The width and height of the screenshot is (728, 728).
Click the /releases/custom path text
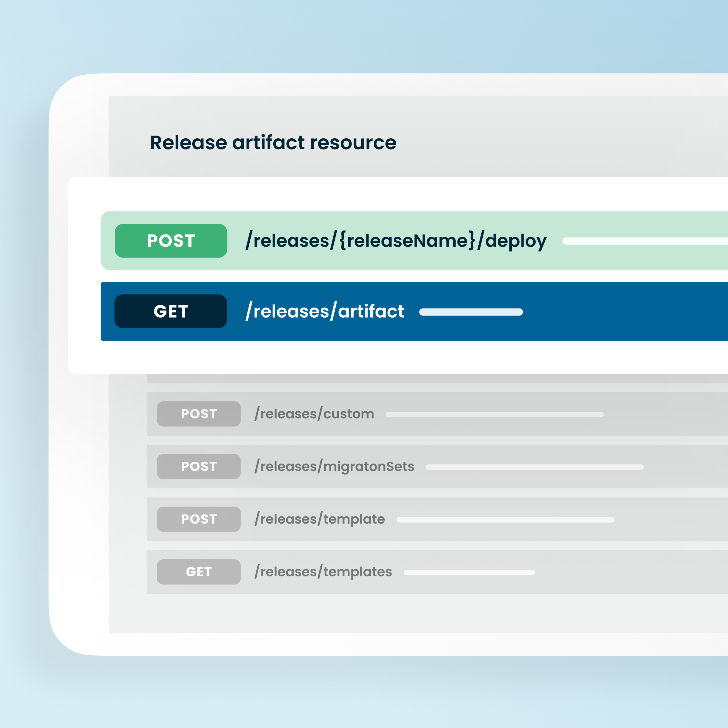[314, 413]
